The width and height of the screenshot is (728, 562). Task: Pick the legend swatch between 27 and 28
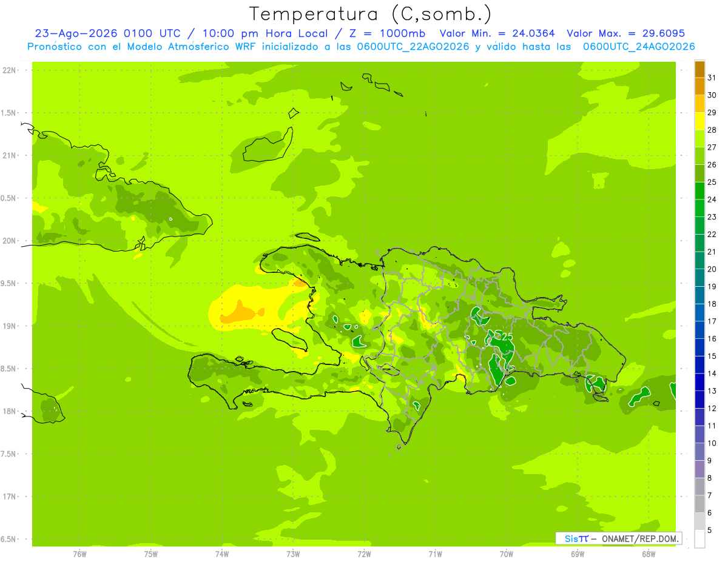(x=699, y=139)
